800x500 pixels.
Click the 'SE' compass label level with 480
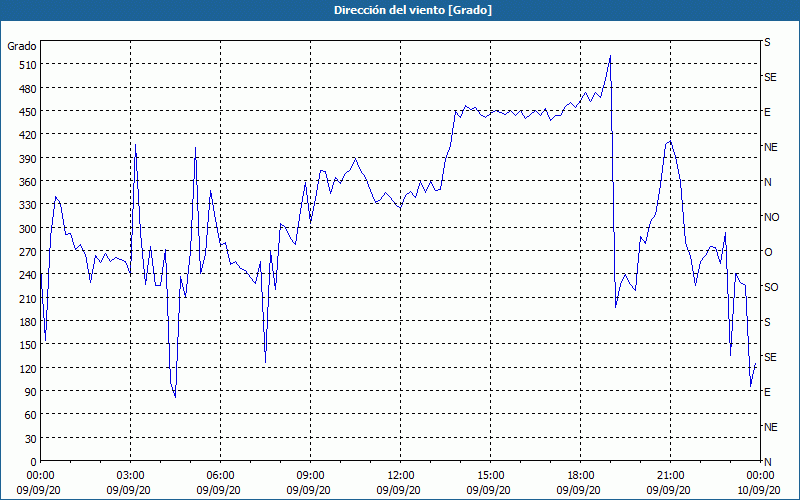(x=770, y=77)
